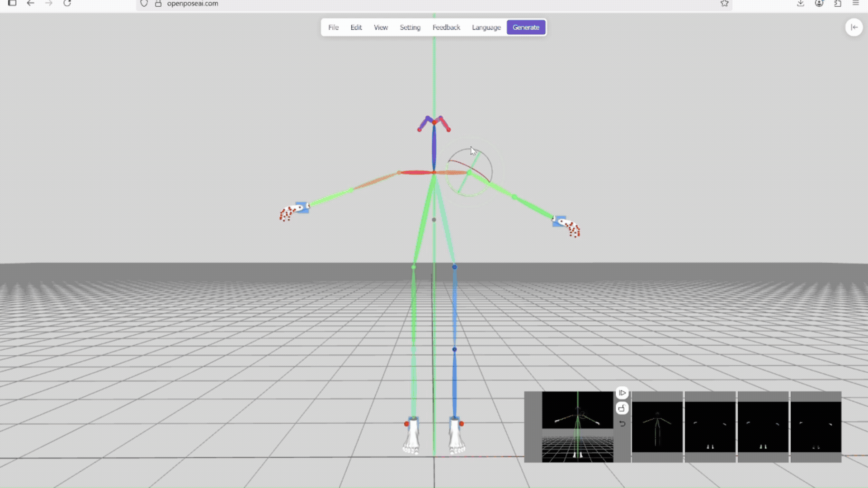This screenshot has width=868, height=488.
Task: Select the hip joint atop the blue leg
Action: pos(454,267)
